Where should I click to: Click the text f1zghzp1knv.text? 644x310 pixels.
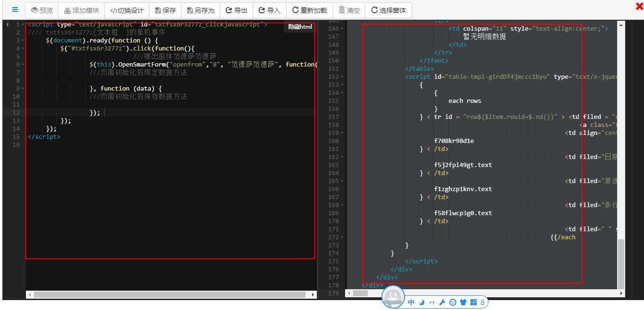pyautogui.click(x=463, y=189)
